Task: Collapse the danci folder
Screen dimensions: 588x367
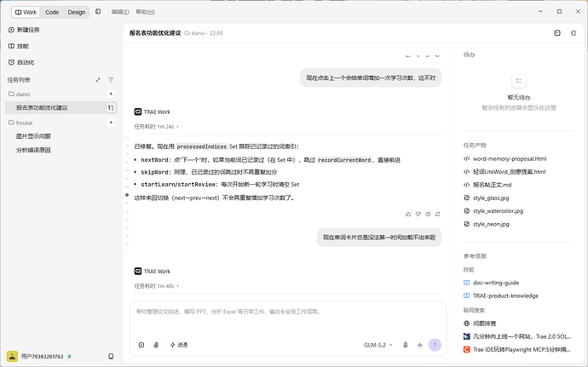Action: [20, 94]
